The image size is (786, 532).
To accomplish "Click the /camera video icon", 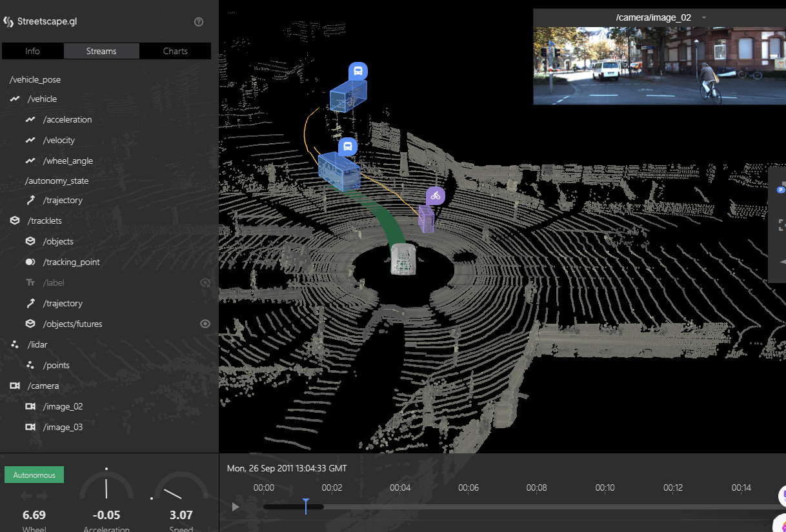I will [x=15, y=386].
